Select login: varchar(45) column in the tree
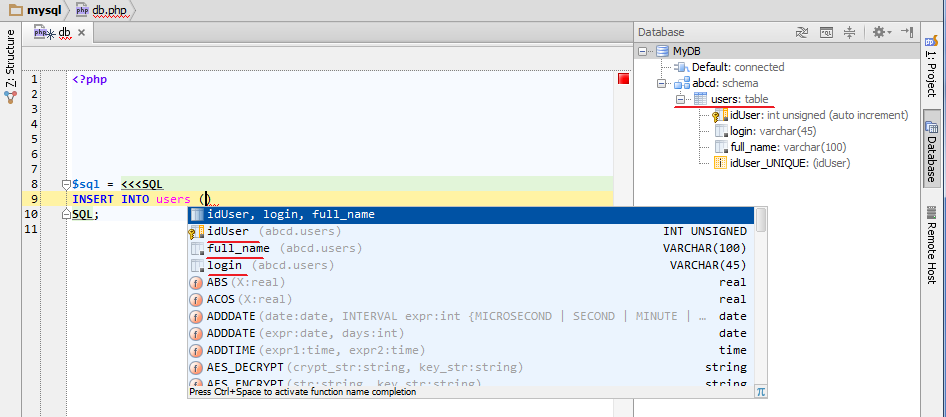The image size is (946, 417). 765,131
